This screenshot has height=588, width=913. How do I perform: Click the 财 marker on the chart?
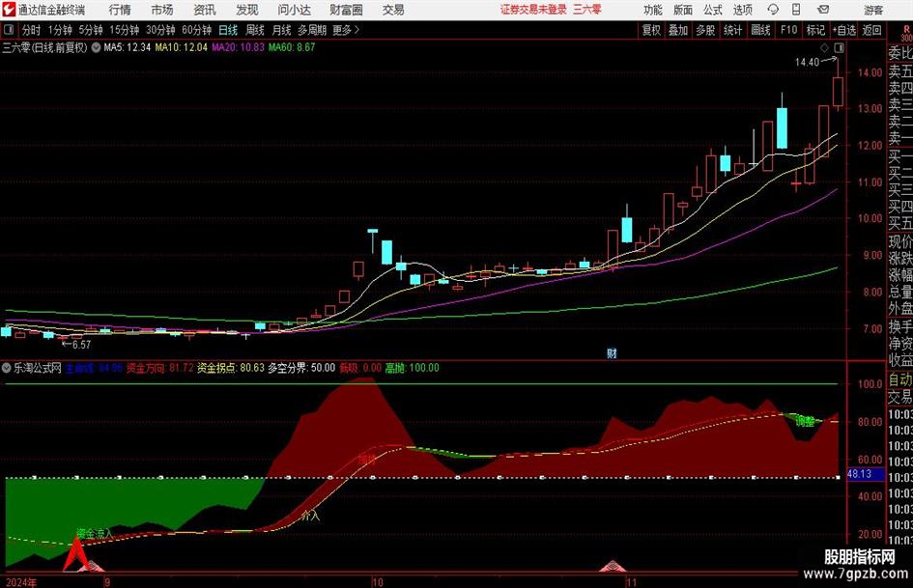(x=612, y=352)
